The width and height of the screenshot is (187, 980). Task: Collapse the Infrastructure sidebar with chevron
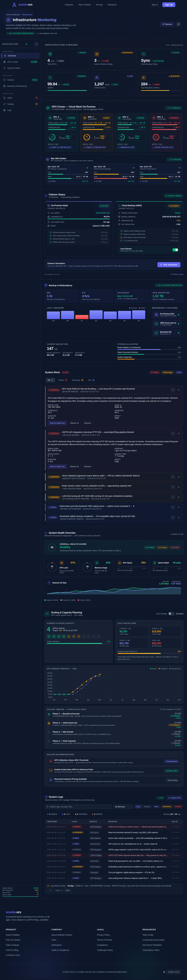pyautogui.click(x=36, y=44)
